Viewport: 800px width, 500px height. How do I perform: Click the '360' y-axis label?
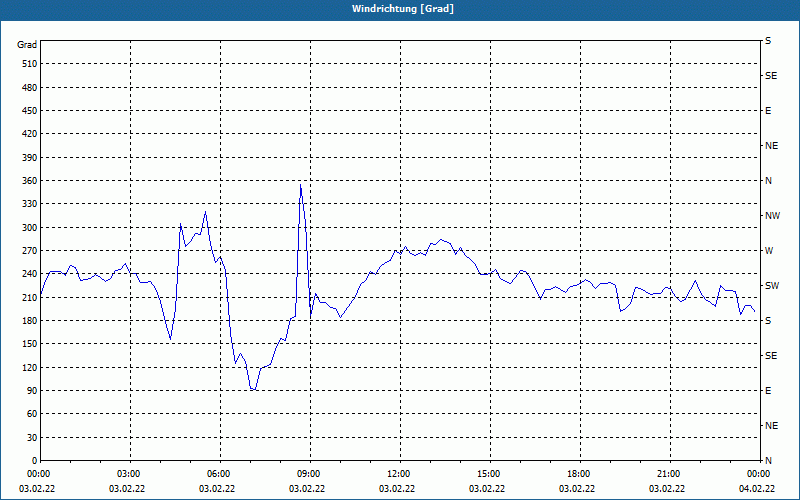click(30, 181)
